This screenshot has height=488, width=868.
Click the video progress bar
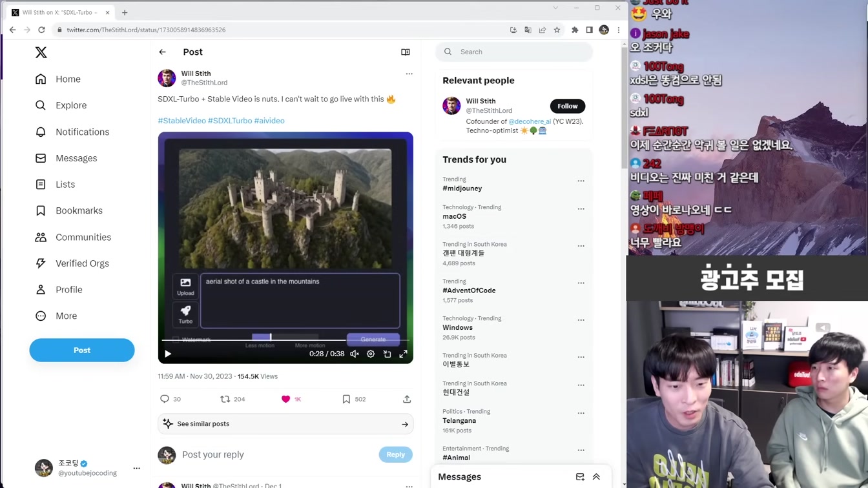pyautogui.click(x=285, y=340)
